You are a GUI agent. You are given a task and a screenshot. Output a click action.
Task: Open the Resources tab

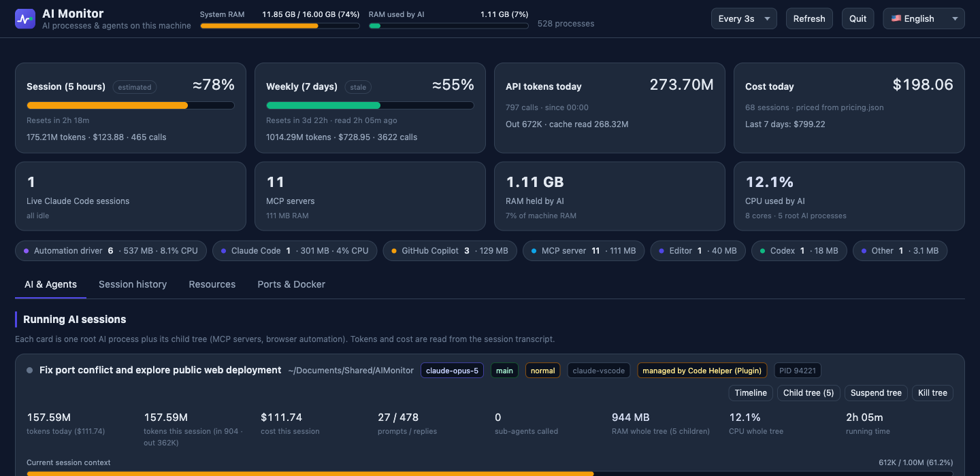point(212,284)
